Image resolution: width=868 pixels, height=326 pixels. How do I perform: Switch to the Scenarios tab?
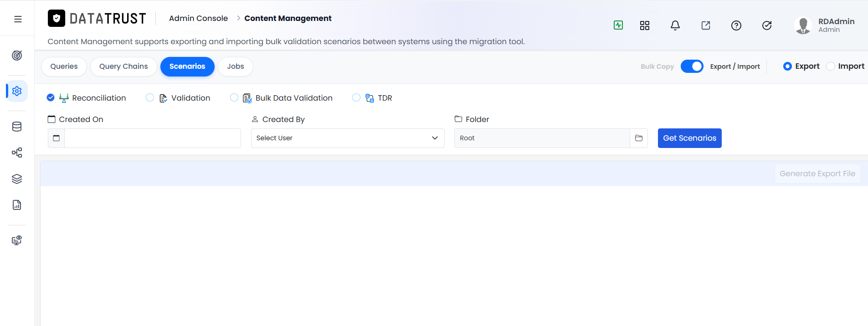187,66
